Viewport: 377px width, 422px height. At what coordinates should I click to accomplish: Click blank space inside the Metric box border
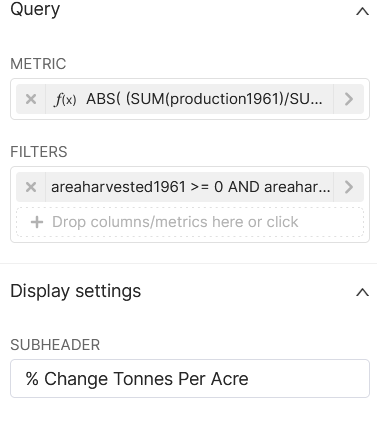point(190,116)
